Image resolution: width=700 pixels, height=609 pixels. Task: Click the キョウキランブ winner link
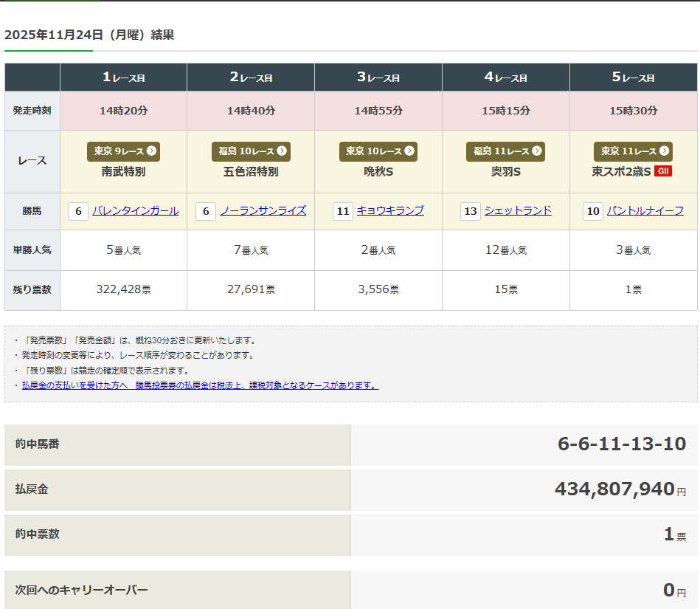(390, 211)
